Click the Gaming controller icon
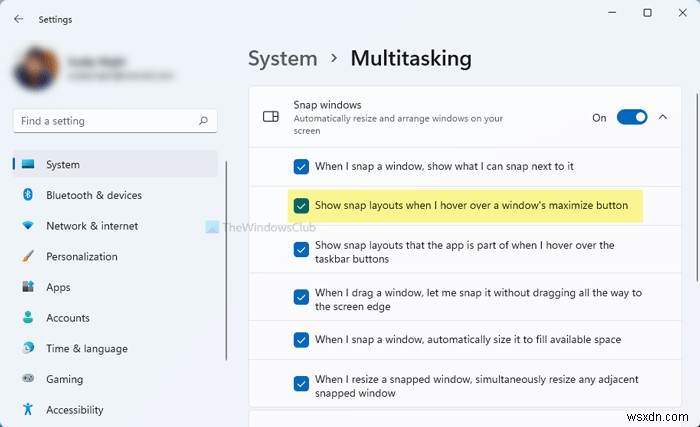Viewport: 700px width, 427px height. click(28, 379)
